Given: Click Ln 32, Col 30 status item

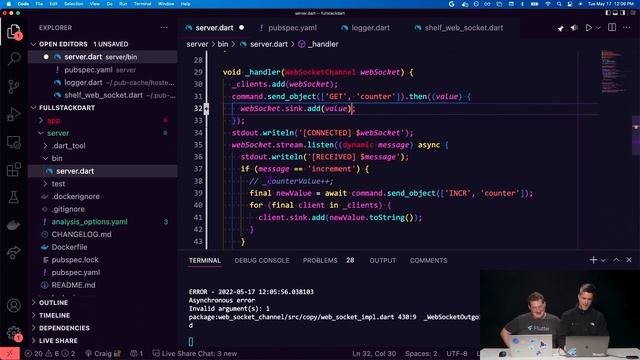Looking at the screenshot, I should tap(374, 353).
